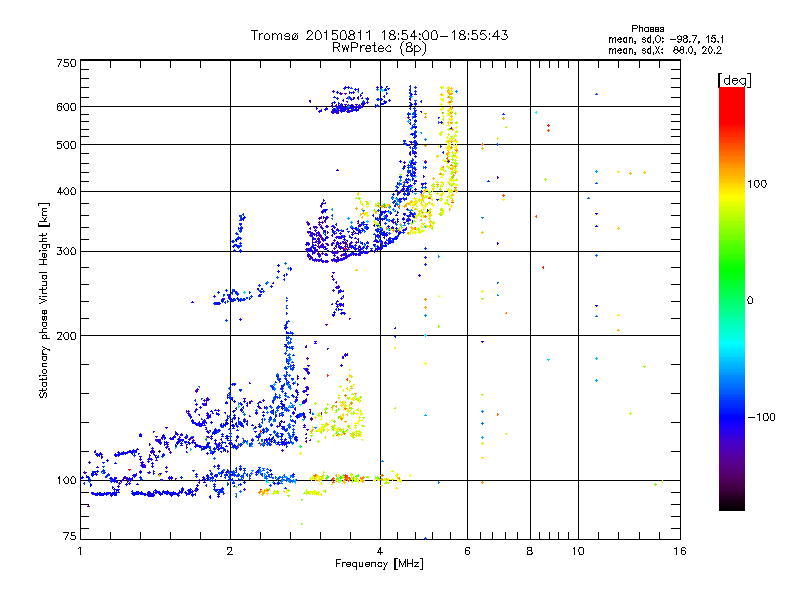Click the "600" height axis label
Image resolution: width=800 pixels, height=600 pixels.
click(67, 107)
